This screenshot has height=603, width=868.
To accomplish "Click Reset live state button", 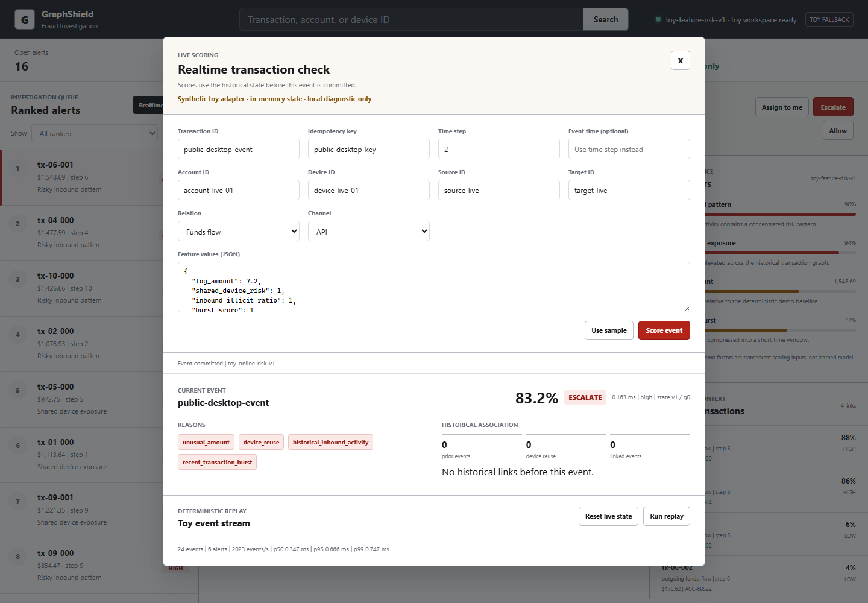I will pyautogui.click(x=608, y=516).
